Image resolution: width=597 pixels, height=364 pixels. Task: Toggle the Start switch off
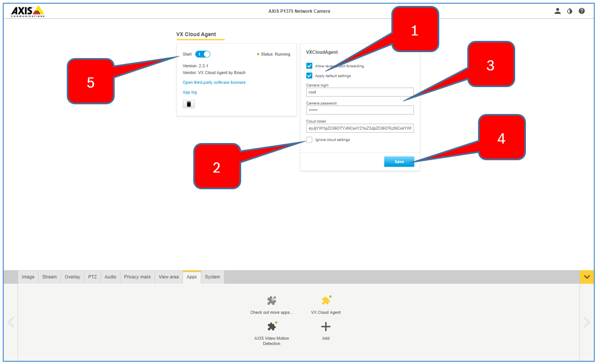click(x=203, y=54)
